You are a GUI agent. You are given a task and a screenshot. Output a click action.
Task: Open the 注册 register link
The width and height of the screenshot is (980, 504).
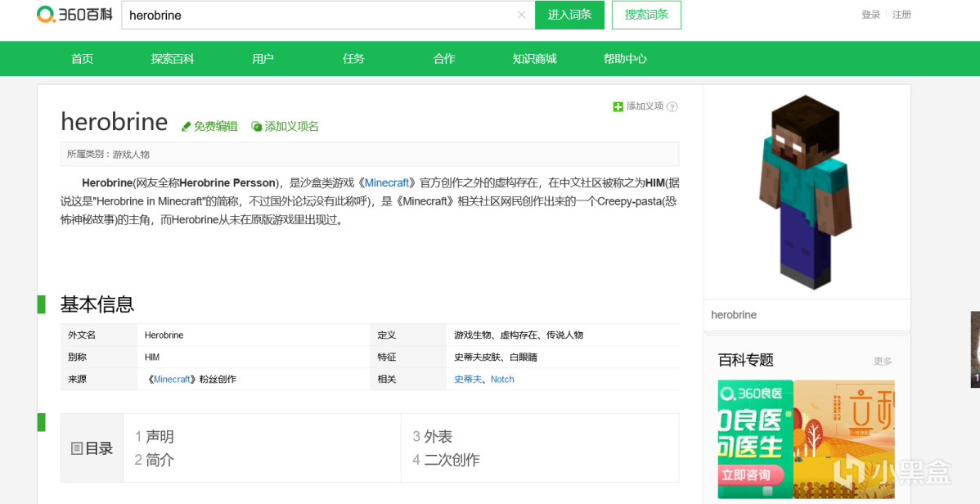pyautogui.click(x=901, y=15)
